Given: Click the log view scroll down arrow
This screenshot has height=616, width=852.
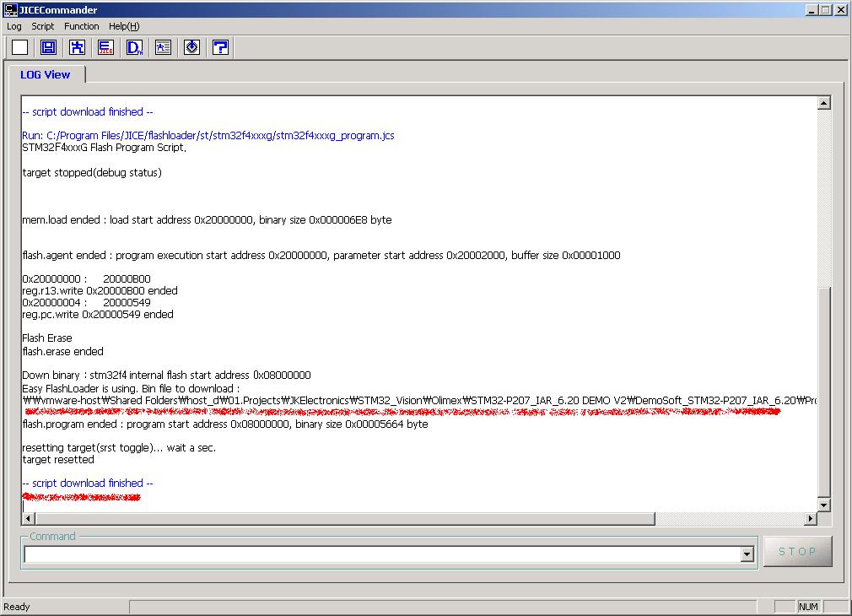Looking at the screenshot, I should [824, 505].
